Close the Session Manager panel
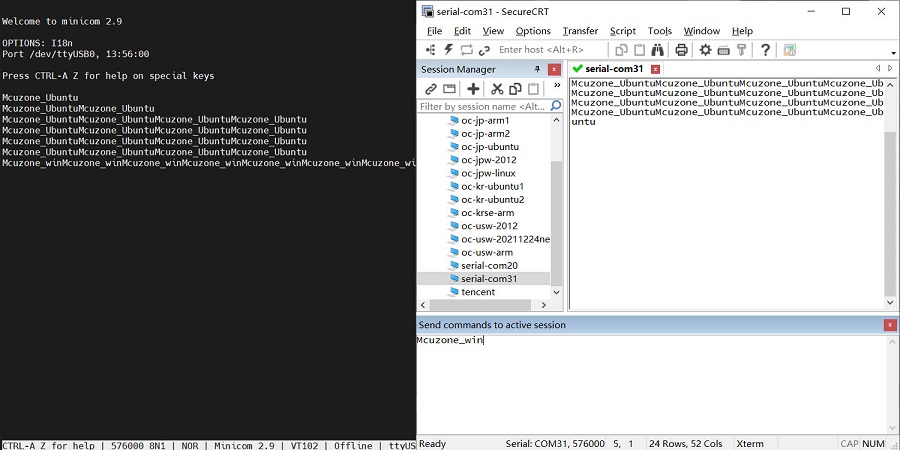 pos(554,69)
